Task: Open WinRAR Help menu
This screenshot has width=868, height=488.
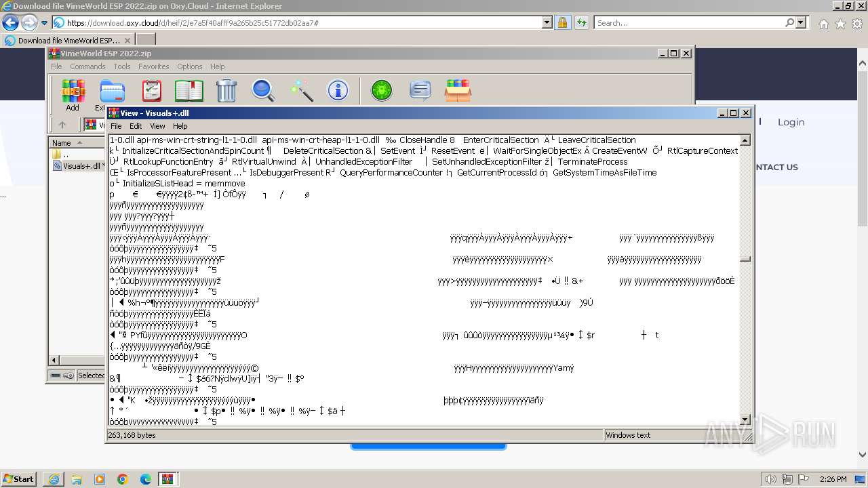Action: pyautogui.click(x=217, y=66)
